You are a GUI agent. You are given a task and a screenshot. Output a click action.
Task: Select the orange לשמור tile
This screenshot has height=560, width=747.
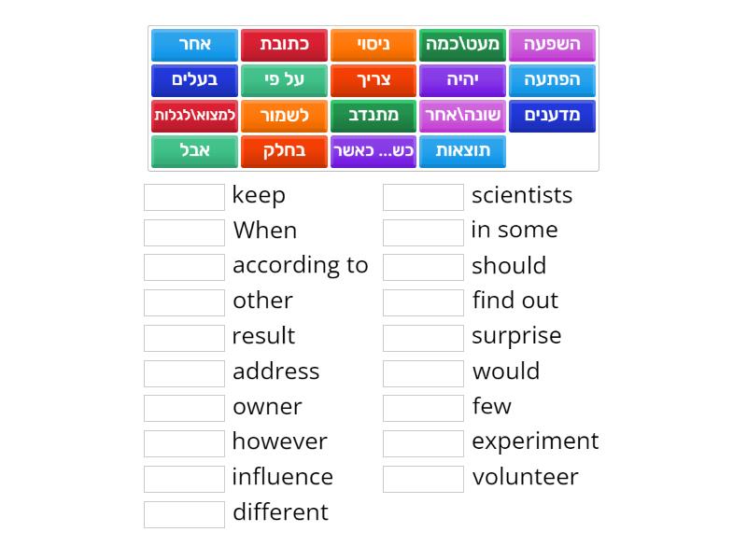click(284, 116)
